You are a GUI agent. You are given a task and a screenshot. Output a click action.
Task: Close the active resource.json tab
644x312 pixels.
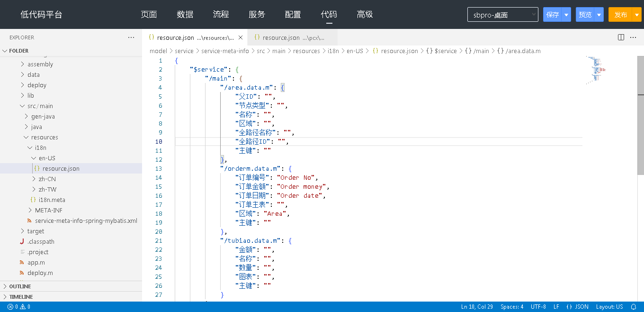241,37
